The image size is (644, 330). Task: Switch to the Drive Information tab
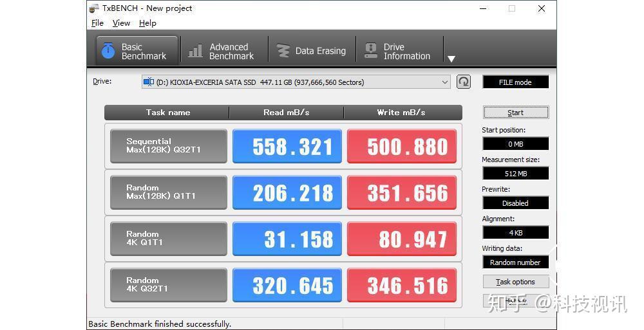tap(399, 51)
